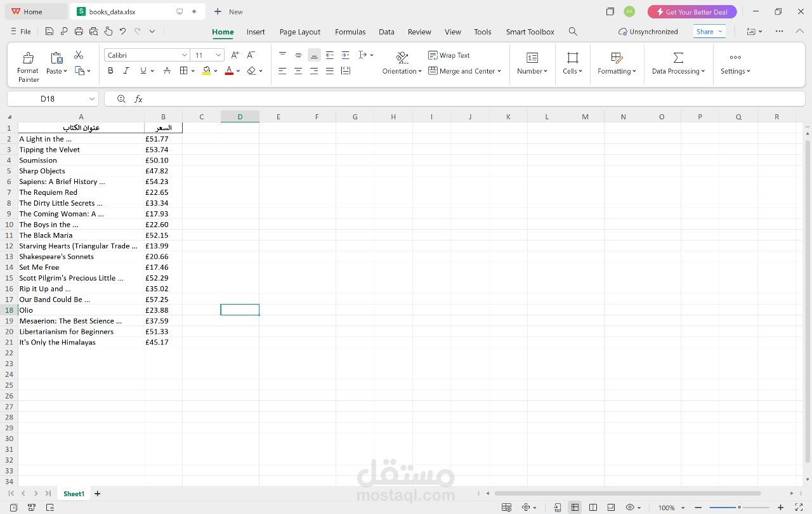Click the red Font Color swatch
The image size is (812, 514).
pos(229,71)
